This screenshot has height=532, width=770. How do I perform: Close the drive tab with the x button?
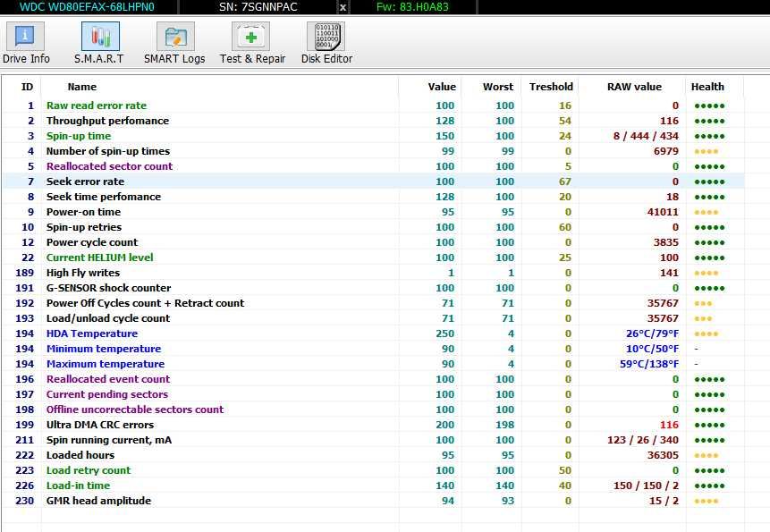pyautogui.click(x=343, y=7)
